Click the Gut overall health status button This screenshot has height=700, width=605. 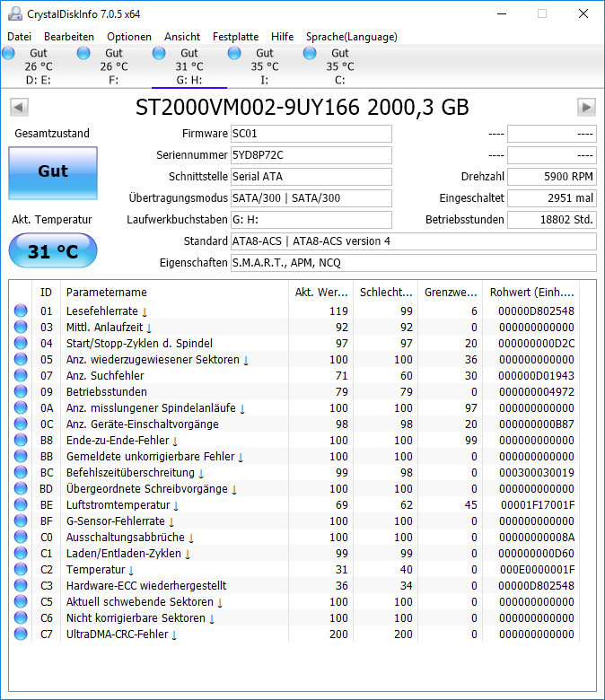pos(53,173)
